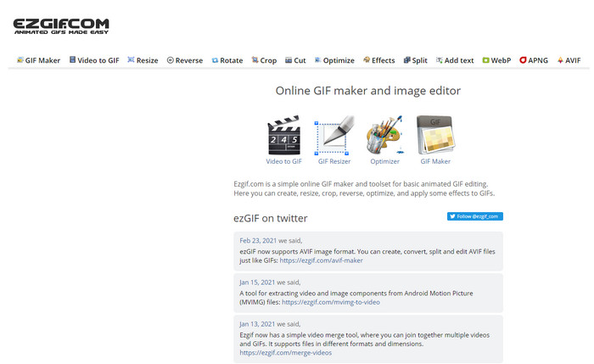The image size is (594, 364).
Task: Open the AVIF tools
Action: click(569, 60)
